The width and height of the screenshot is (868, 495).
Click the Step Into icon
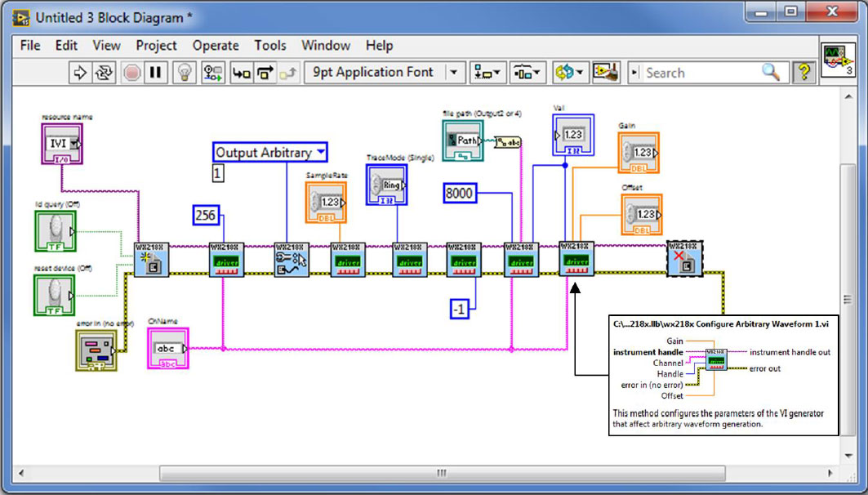pyautogui.click(x=242, y=73)
